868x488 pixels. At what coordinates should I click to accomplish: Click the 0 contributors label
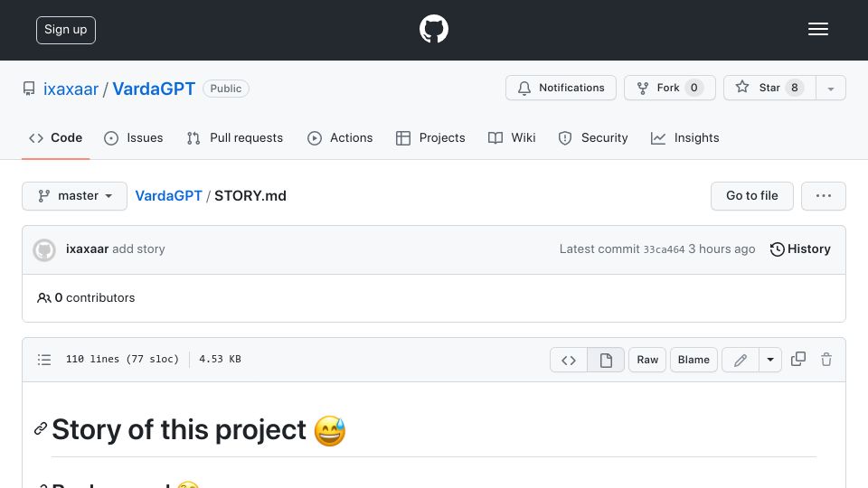tap(86, 297)
